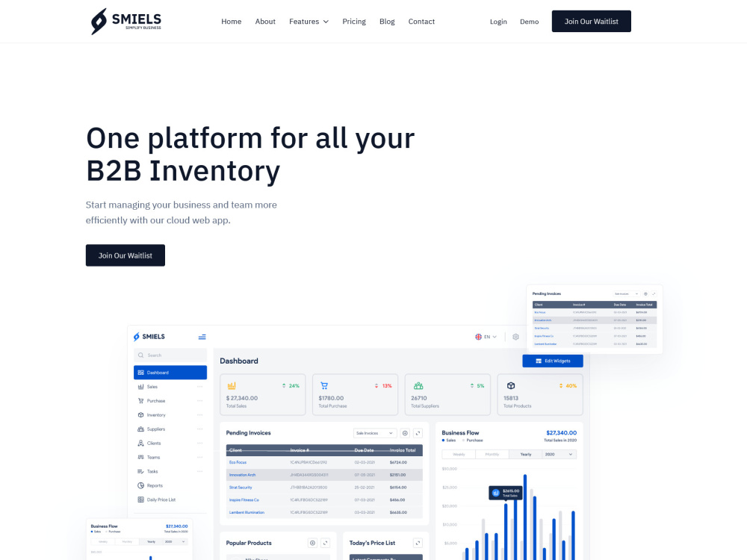Click Join Our Waitlist below the headline

(125, 255)
